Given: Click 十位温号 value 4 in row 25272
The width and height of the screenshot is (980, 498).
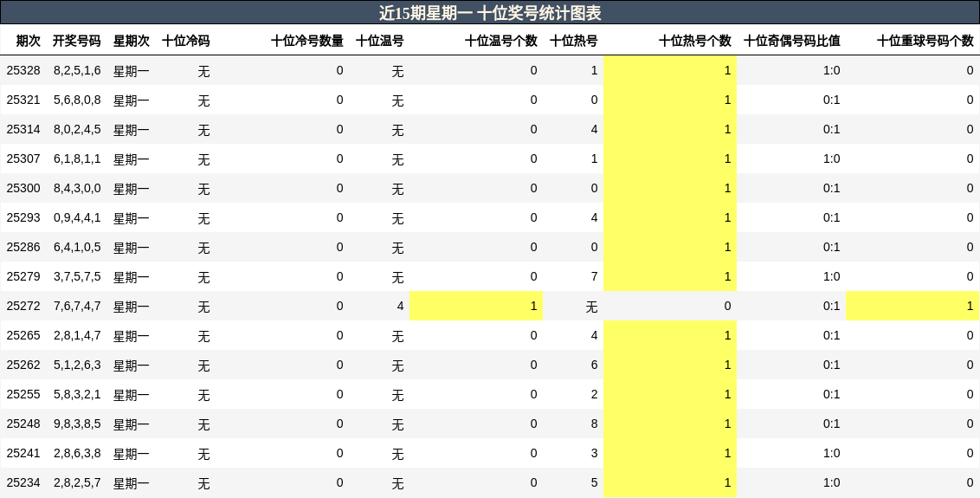Looking at the screenshot, I should (x=400, y=306).
